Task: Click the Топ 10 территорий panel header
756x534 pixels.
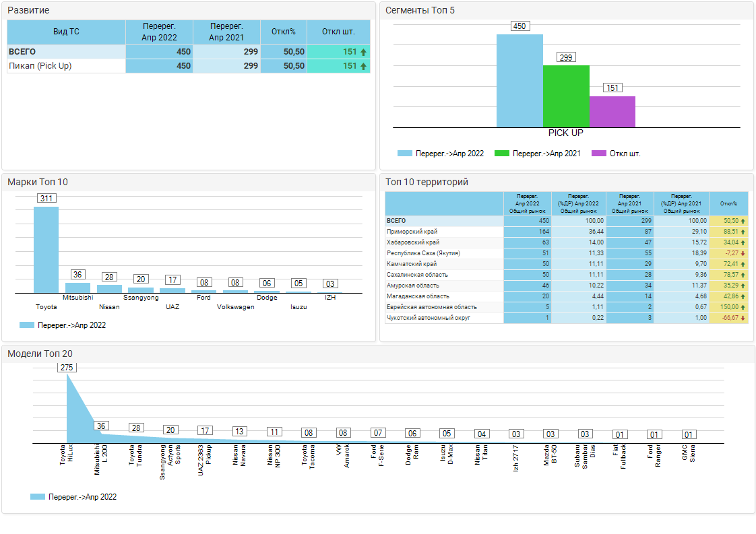Action: point(425,182)
